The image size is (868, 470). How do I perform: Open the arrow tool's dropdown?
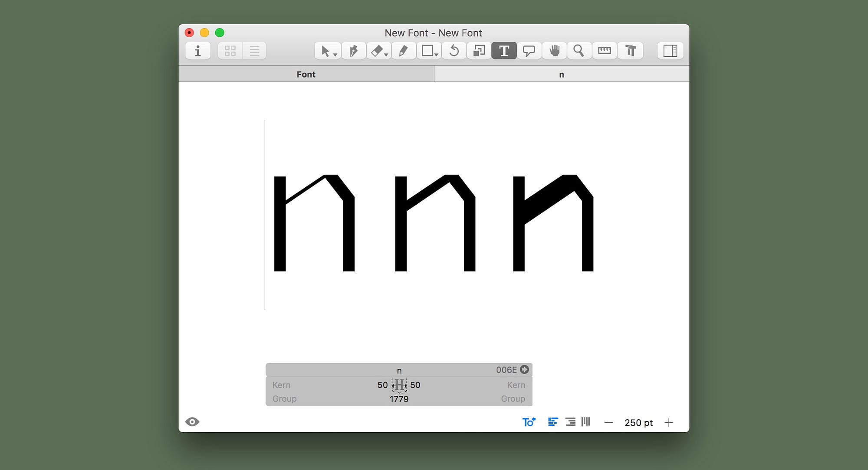(x=335, y=55)
